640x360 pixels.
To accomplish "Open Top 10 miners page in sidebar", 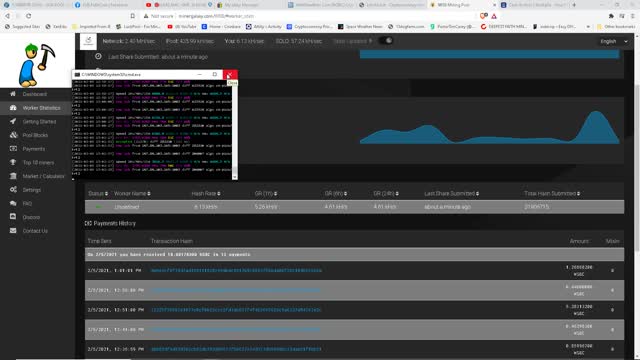I will [38, 162].
